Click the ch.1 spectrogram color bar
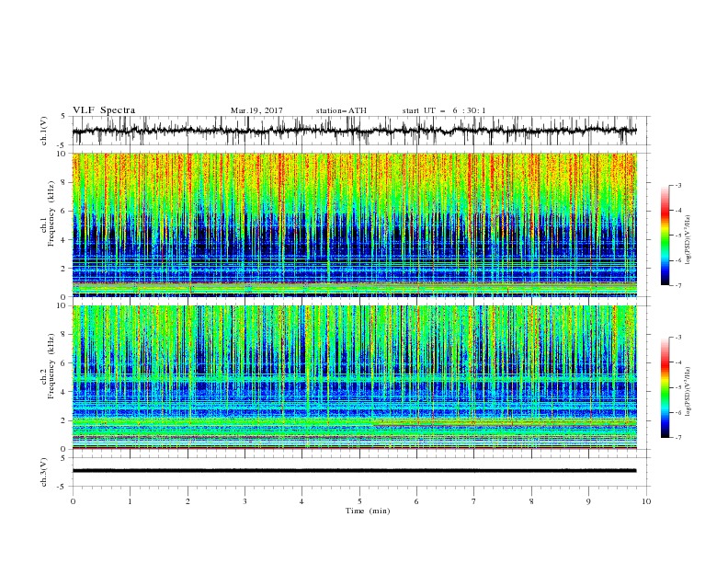728x563 pixels. point(665,236)
